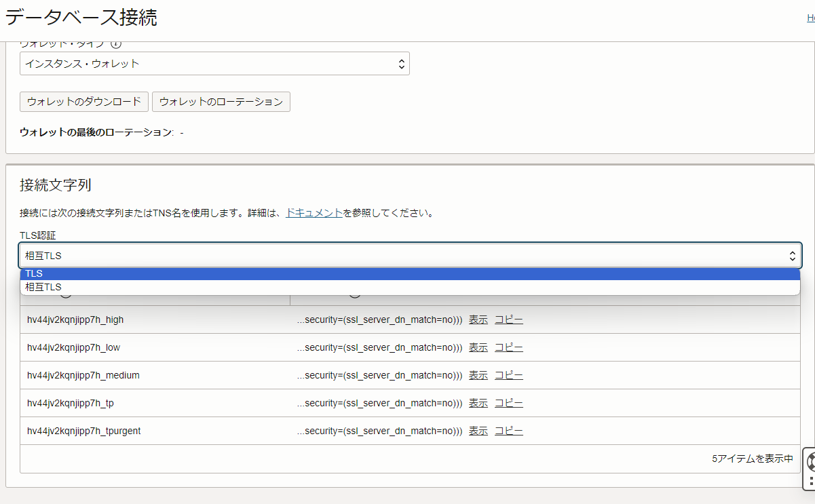The image size is (815, 504).
Task: Click 表示 for the hv44jv2kqnjipp7h_tpurgent row
Action: click(478, 431)
